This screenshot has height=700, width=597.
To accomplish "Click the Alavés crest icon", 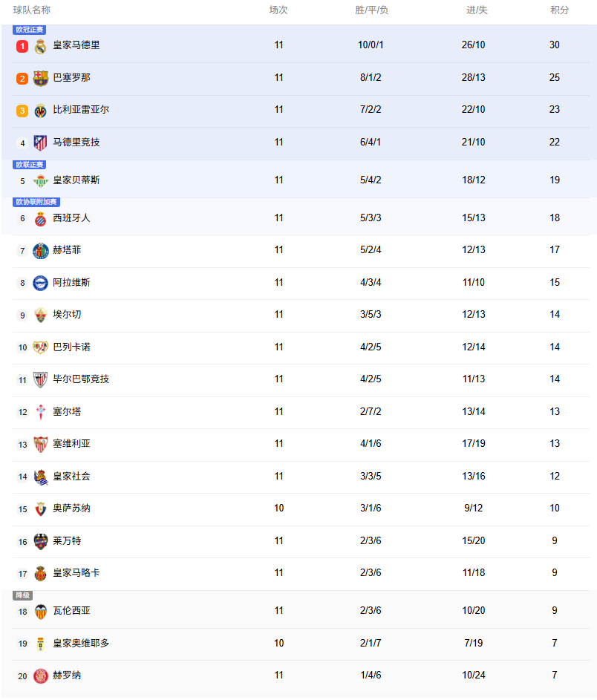I will tap(41, 283).
